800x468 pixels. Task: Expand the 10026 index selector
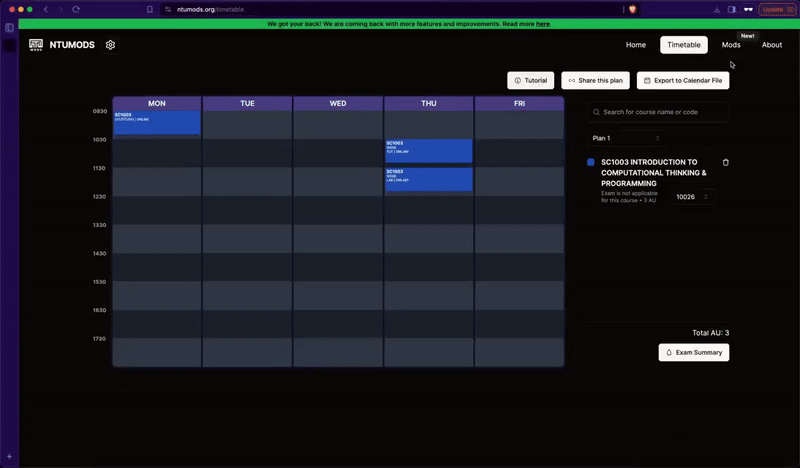coord(692,197)
